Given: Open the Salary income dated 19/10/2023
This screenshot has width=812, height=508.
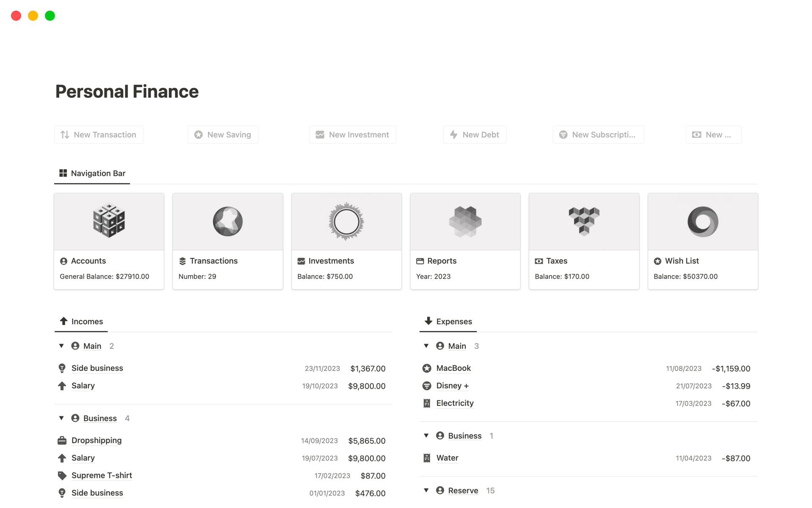Looking at the screenshot, I should pyautogui.click(x=83, y=386).
